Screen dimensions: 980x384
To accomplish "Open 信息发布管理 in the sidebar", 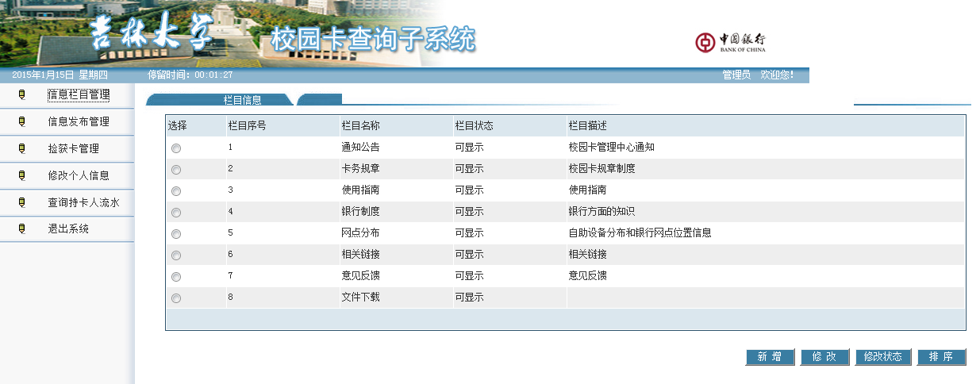I will coord(79,121).
